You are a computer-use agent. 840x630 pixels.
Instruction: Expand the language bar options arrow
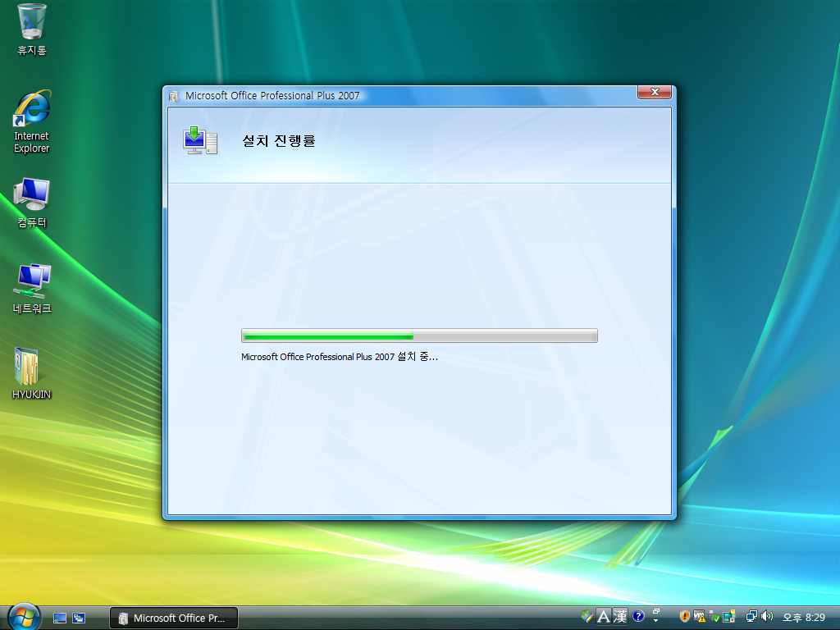655,620
